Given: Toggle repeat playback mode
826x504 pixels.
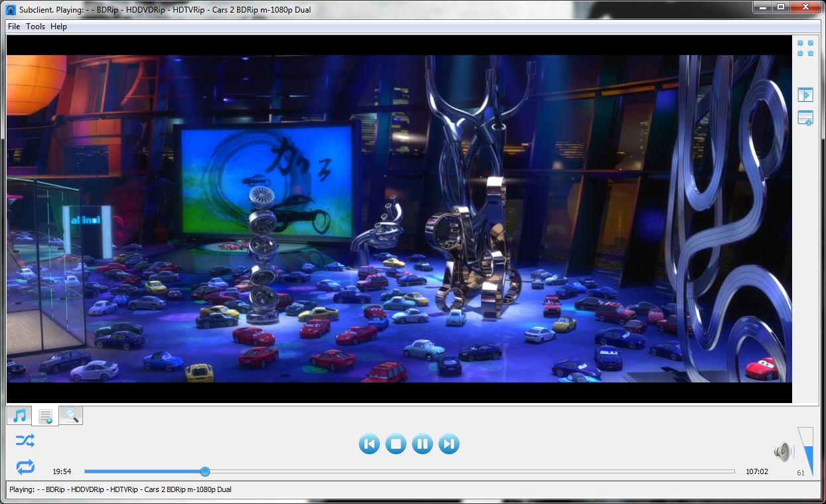Looking at the screenshot, I should point(25,467).
